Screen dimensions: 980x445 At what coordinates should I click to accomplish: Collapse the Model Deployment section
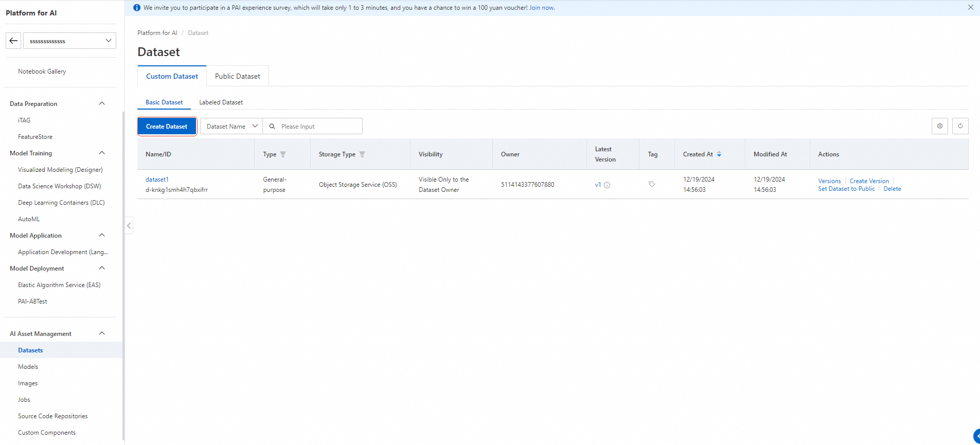tap(102, 268)
